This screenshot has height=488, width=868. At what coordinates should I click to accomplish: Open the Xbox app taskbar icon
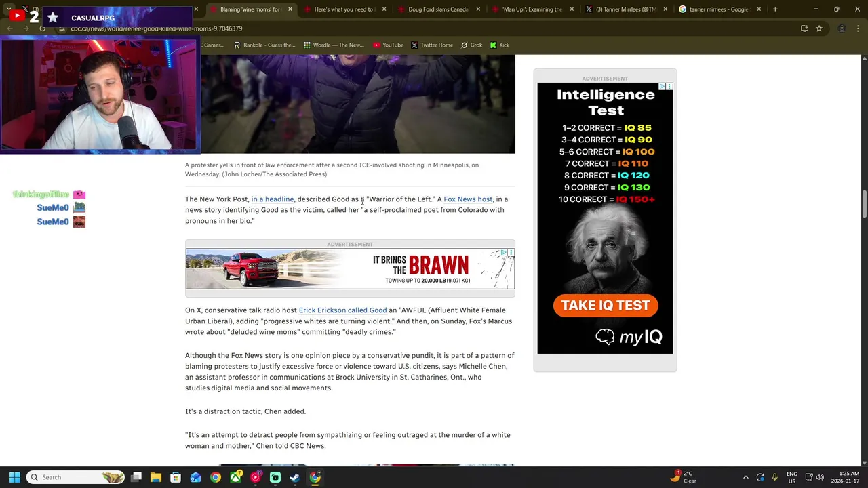pos(235,477)
